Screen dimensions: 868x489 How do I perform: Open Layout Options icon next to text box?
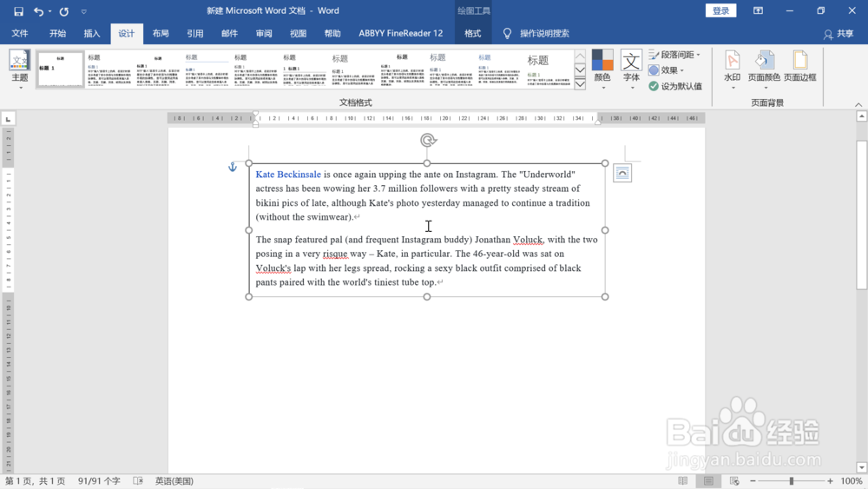pyautogui.click(x=622, y=174)
